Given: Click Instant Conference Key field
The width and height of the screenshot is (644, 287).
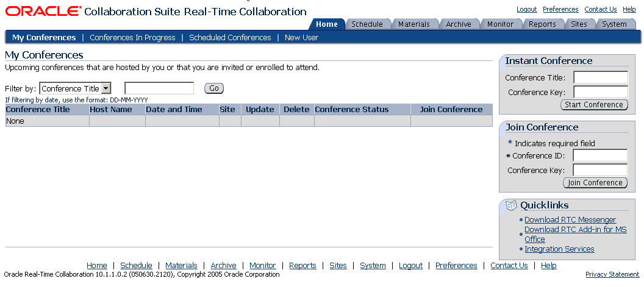Looking at the screenshot, I should (x=601, y=92).
